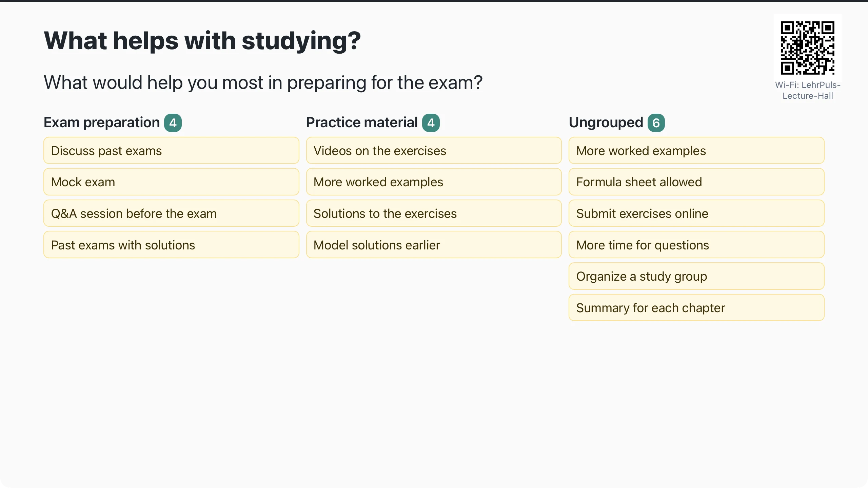The width and height of the screenshot is (868, 488).
Task: Select 'Submit exercises online' card
Action: (696, 213)
